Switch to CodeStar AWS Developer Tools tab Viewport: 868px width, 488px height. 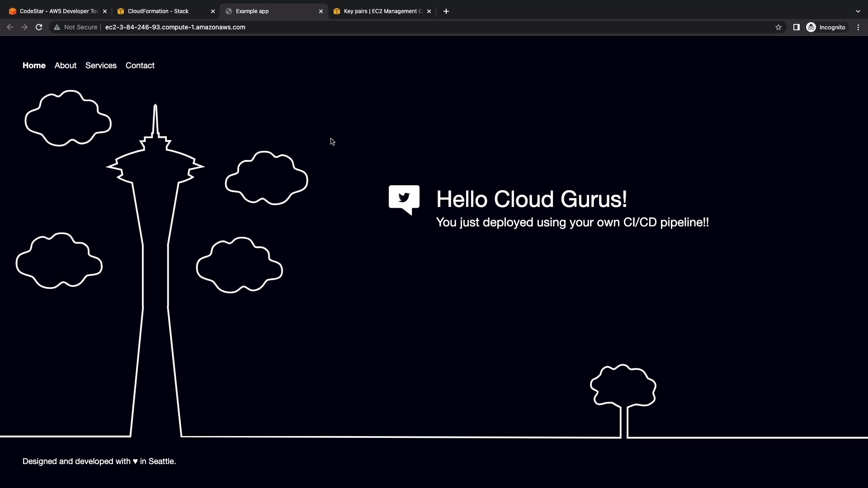coord(54,11)
